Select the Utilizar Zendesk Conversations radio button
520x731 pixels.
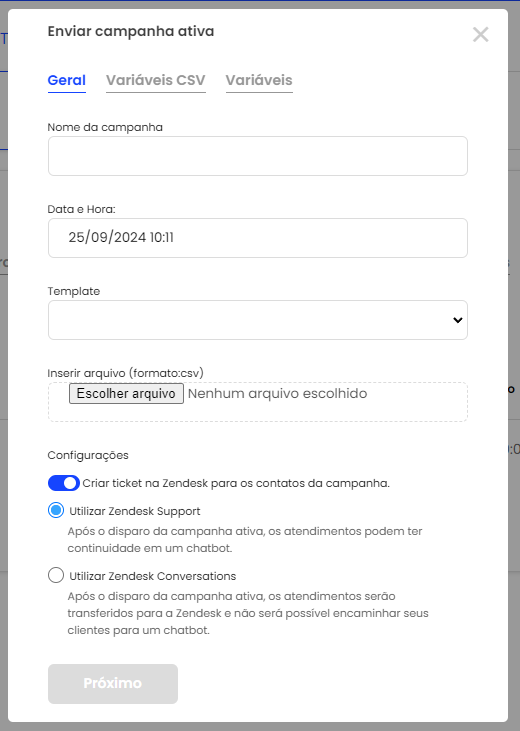click(x=56, y=575)
